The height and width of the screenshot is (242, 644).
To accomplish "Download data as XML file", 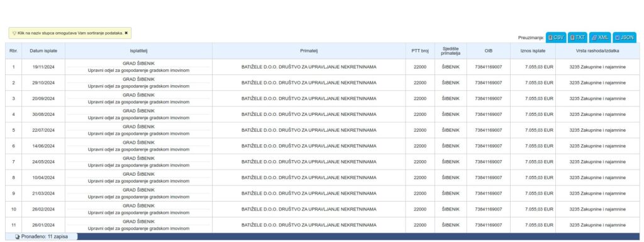I will (600, 37).
